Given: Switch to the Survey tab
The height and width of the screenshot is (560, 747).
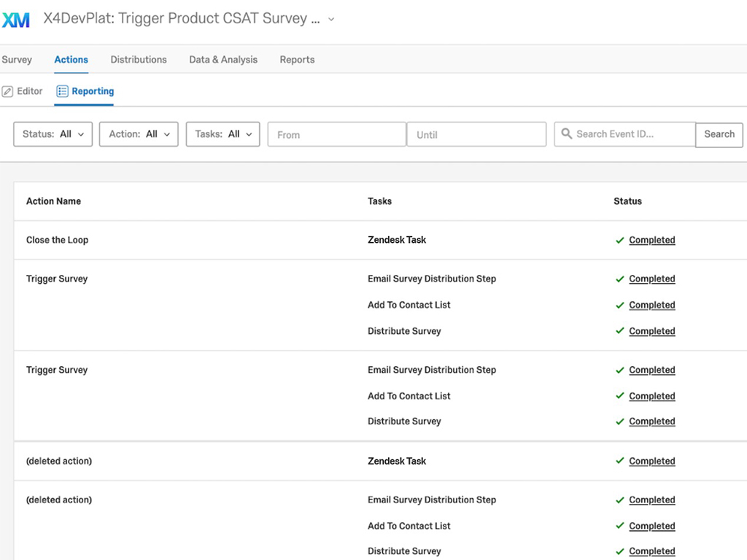Looking at the screenshot, I should tap(17, 60).
